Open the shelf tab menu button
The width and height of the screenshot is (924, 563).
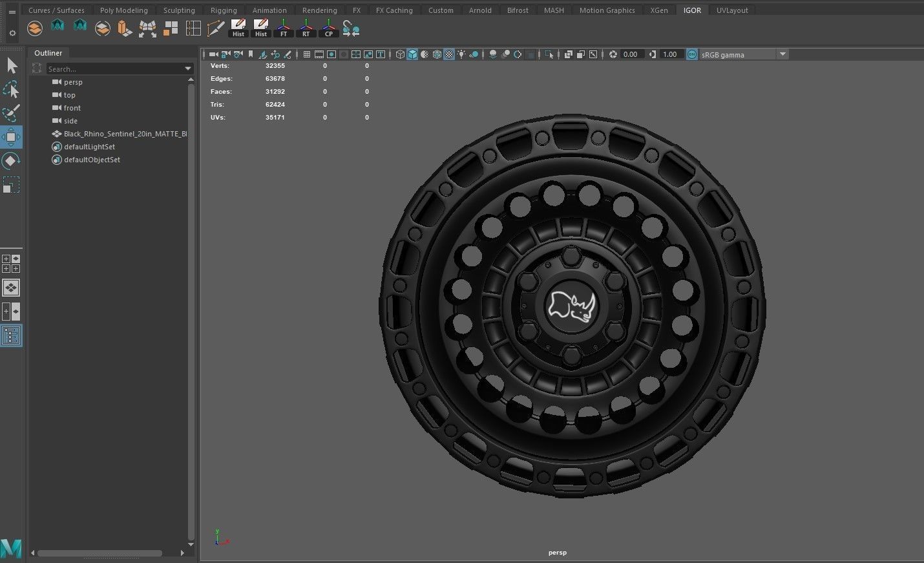(x=12, y=12)
